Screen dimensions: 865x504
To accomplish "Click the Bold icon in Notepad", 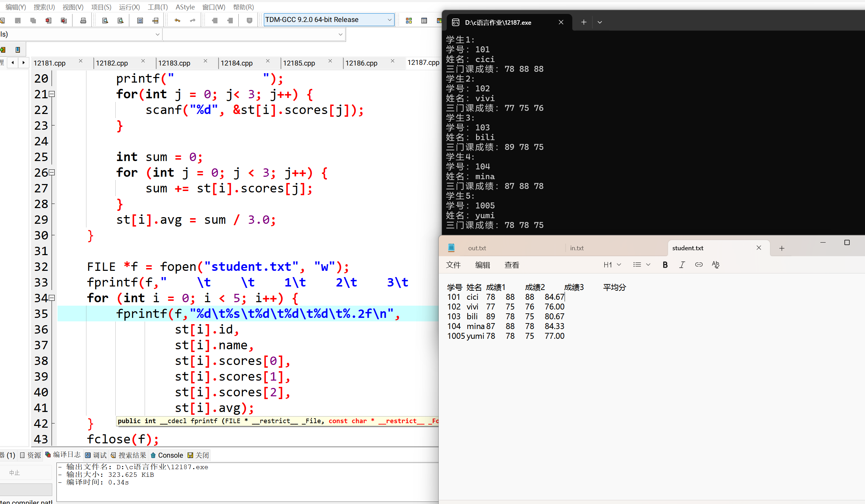I will click(x=665, y=265).
